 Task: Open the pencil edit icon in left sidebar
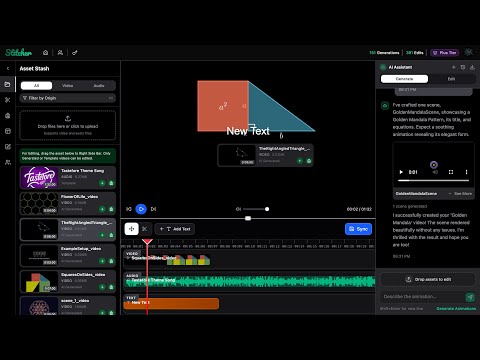click(8, 147)
